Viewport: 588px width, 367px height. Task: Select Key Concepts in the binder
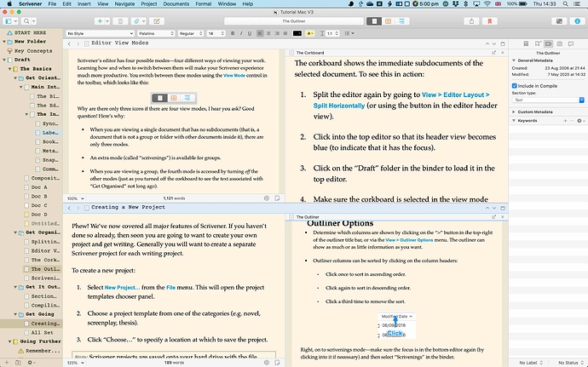(33, 50)
